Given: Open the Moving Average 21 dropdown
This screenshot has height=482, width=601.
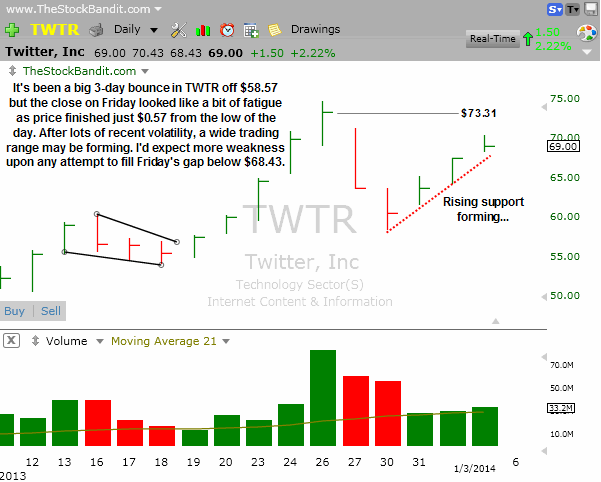Looking at the screenshot, I should pyautogui.click(x=226, y=341).
